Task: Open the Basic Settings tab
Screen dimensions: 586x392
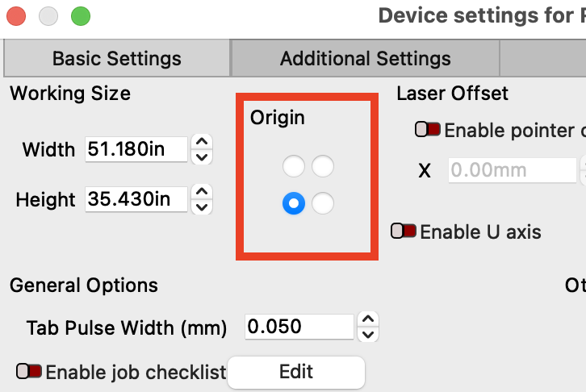Action: coord(116,58)
